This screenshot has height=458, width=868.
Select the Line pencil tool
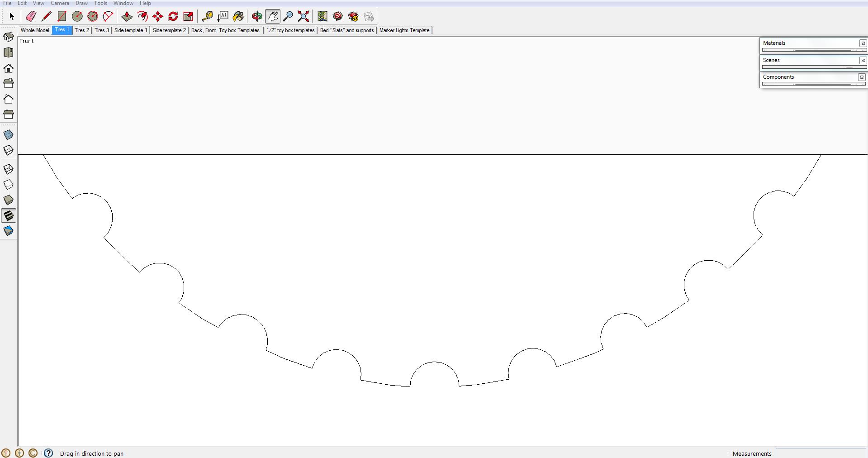coord(46,17)
